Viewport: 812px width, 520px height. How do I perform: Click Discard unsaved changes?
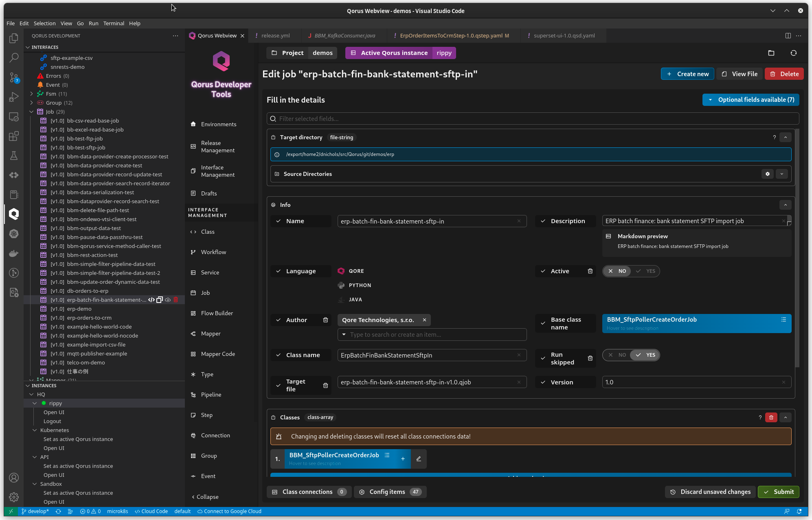coord(710,492)
